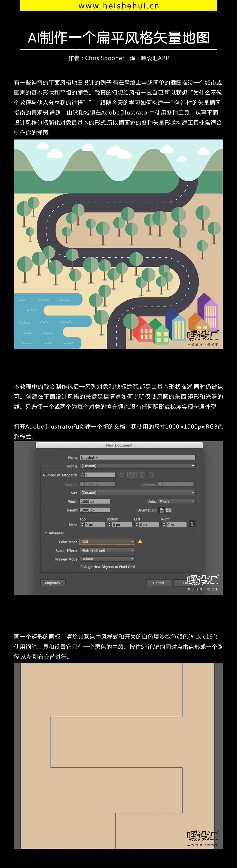Open the Size dropdown showing Custom
Screen dimensions: 237x868
coord(138,493)
